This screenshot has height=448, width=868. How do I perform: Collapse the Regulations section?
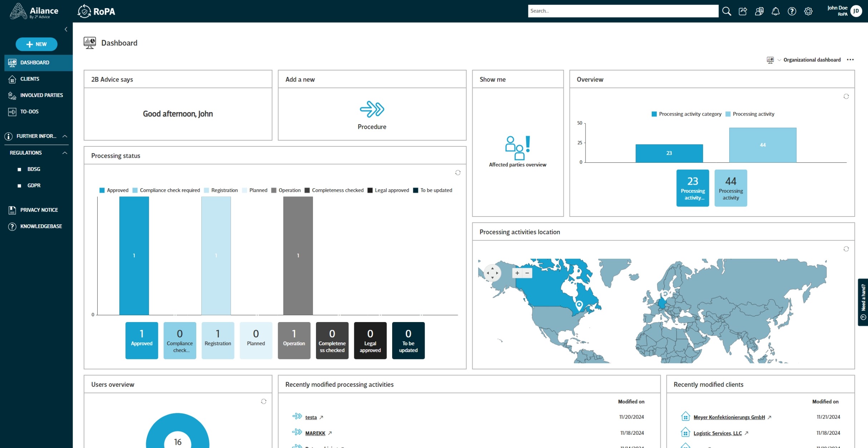point(65,153)
